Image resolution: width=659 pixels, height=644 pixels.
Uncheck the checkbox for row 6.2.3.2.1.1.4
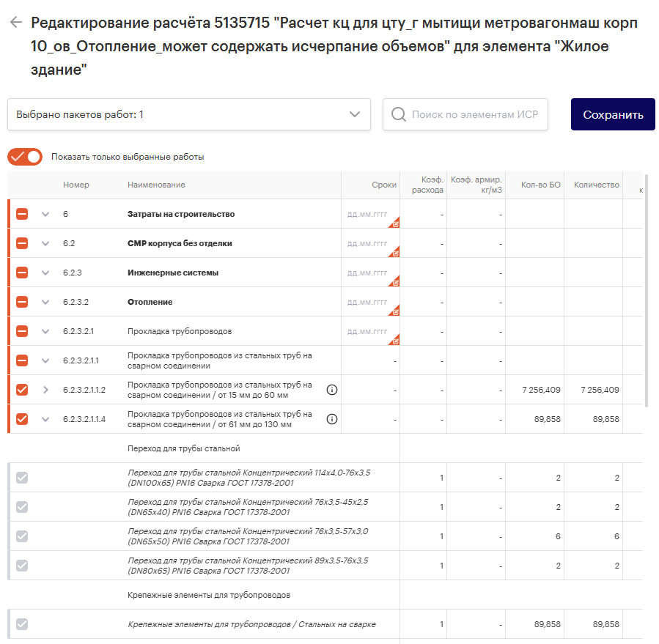tap(22, 419)
